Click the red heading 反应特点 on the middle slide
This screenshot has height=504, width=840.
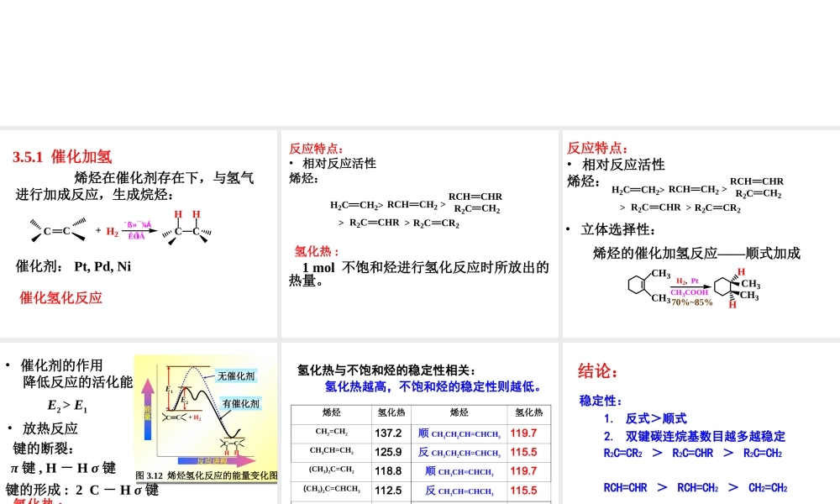click(x=314, y=148)
